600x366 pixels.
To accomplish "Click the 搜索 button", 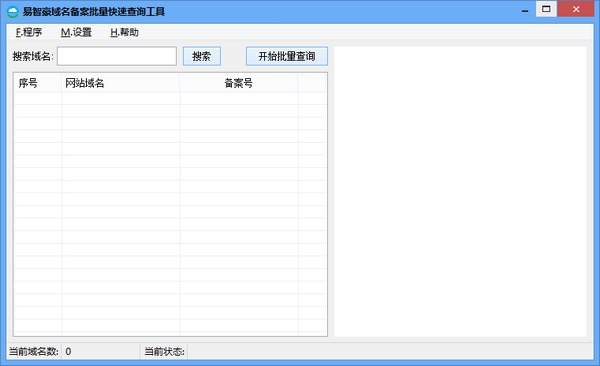I will click(202, 56).
